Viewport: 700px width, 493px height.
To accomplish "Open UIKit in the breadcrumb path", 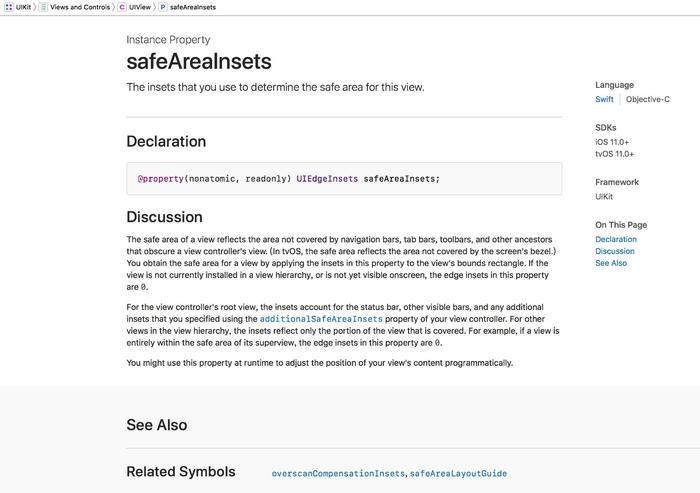I will [x=23, y=7].
